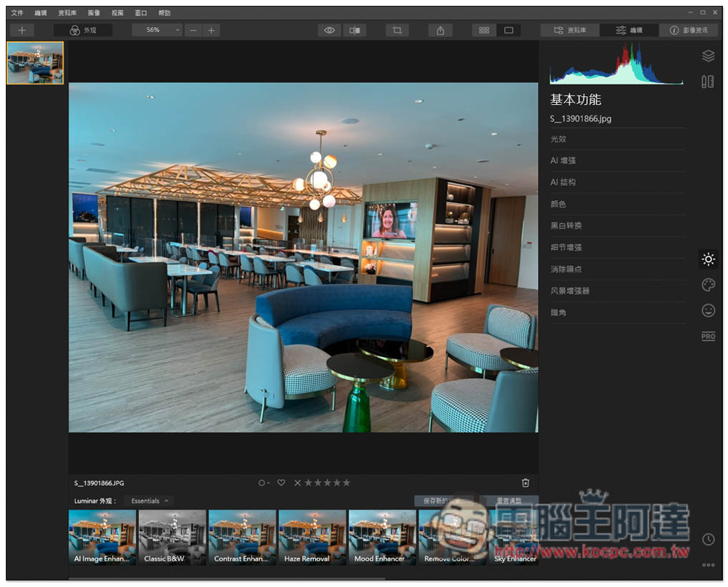Expand the 颜色 tool

click(617, 204)
